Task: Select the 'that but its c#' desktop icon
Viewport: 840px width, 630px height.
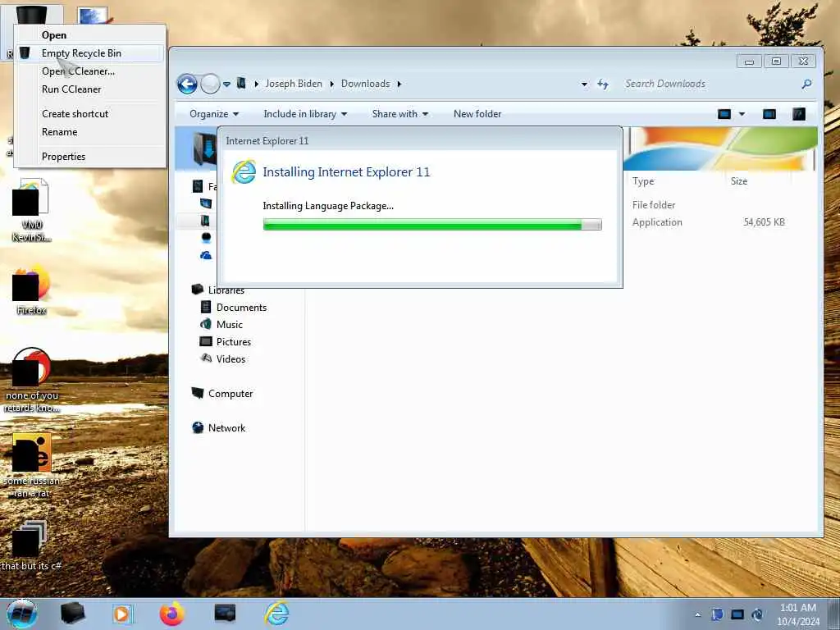Action: 31,546
